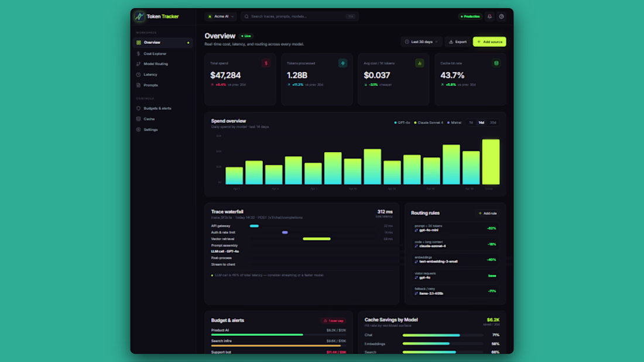Click the $6.2K cache savings value

[493, 320]
